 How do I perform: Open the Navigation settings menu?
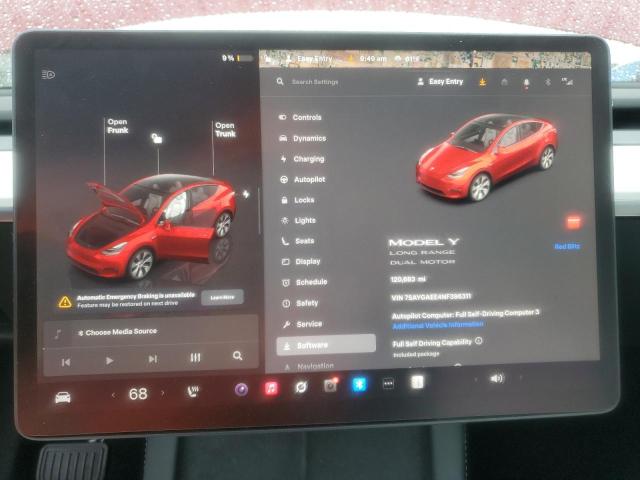pos(309,367)
